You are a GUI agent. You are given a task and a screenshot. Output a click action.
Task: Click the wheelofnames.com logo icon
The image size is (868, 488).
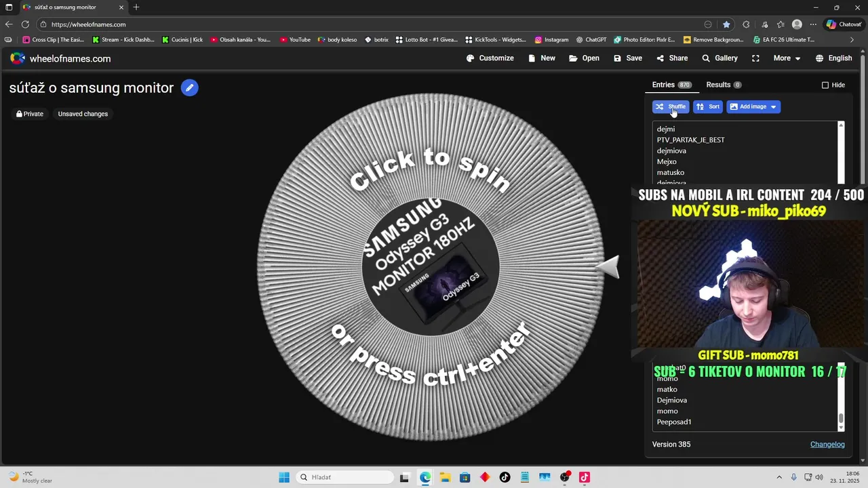(x=18, y=58)
